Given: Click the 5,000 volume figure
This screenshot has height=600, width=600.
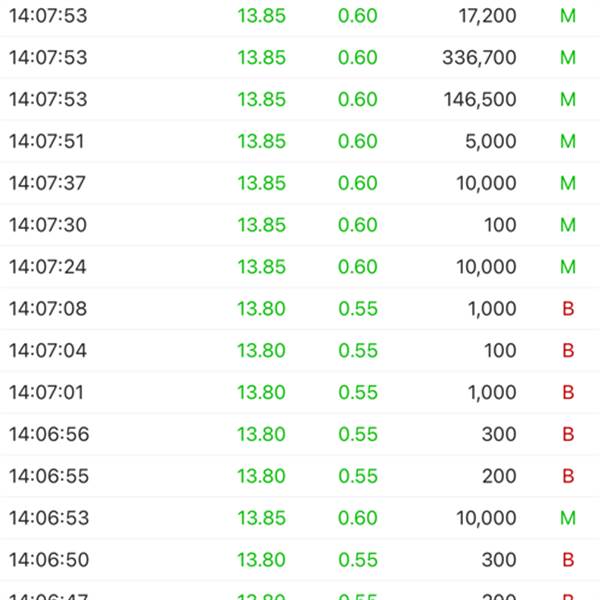Looking at the screenshot, I should coord(491,142).
